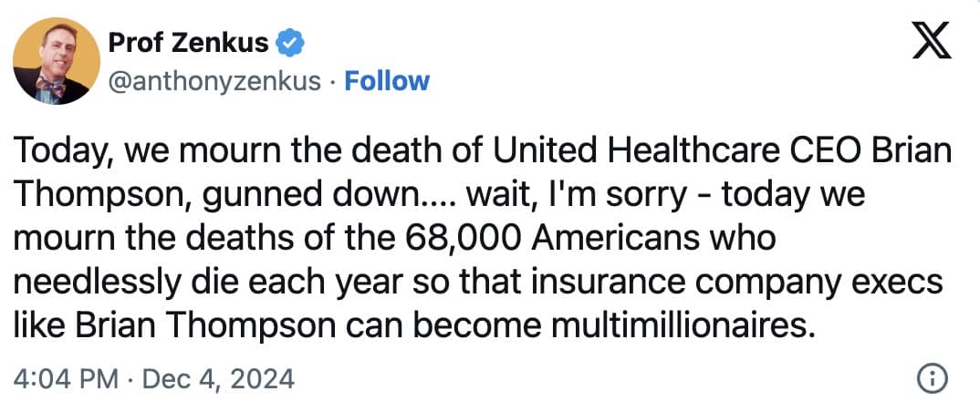980x412 pixels.
Task: Follow Prof Zenkus using the Follow link
Action: tap(388, 81)
